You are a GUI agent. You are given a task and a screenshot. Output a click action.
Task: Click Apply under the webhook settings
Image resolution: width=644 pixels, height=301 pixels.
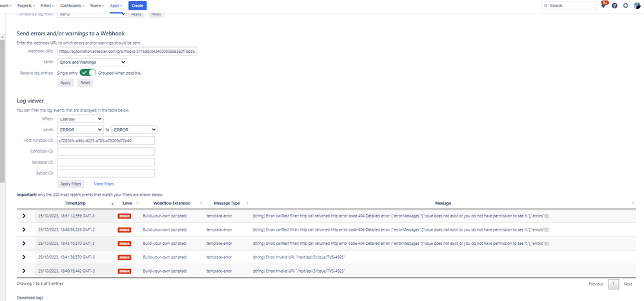pyautogui.click(x=65, y=83)
